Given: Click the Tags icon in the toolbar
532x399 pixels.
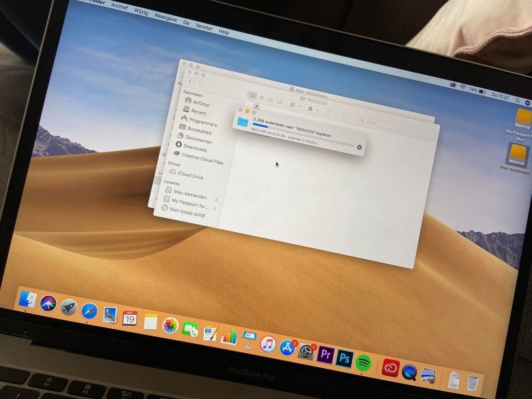Looking at the screenshot, I should (x=344, y=116).
